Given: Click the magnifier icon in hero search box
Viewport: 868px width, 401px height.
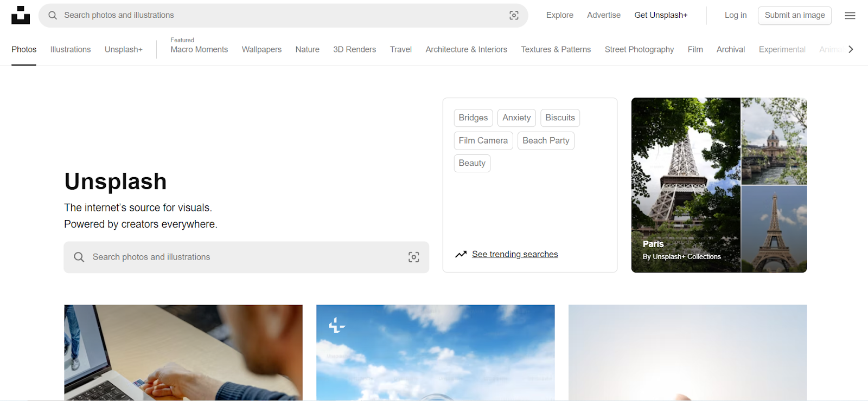Looking at the screenshot, I should [x=79, y=257].
